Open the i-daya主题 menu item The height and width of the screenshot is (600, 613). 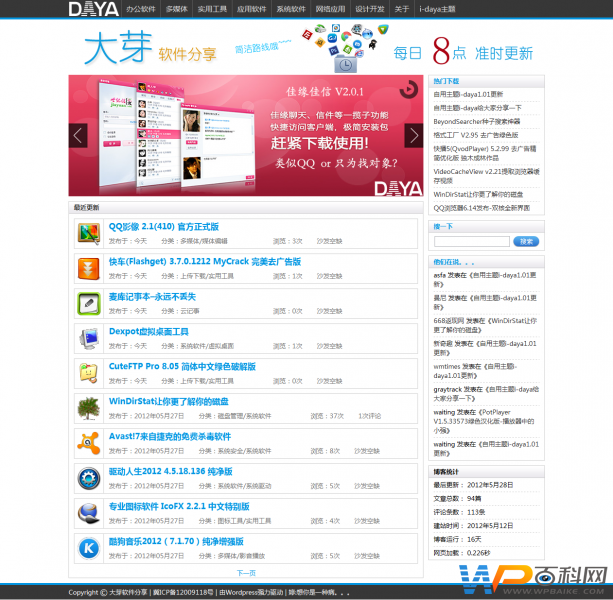click(437, 9)
